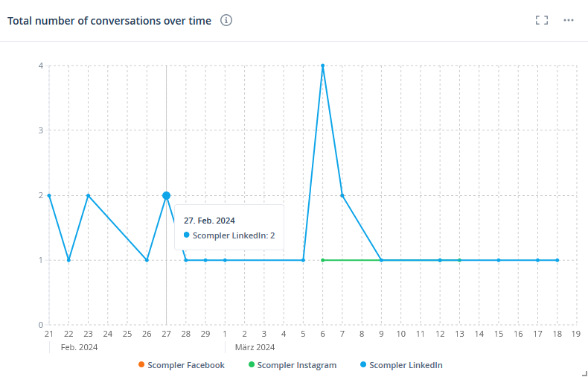This screenshot has width=588, height=377.
Task: Click the first LinkedIn point on day 21
Action: click(x=49, y=195)
